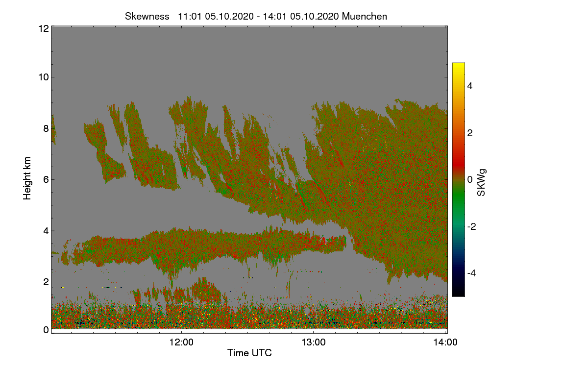This screenshot has width=588, height=392.
Task: Click the height tick label 10
Action: [43, 77]
